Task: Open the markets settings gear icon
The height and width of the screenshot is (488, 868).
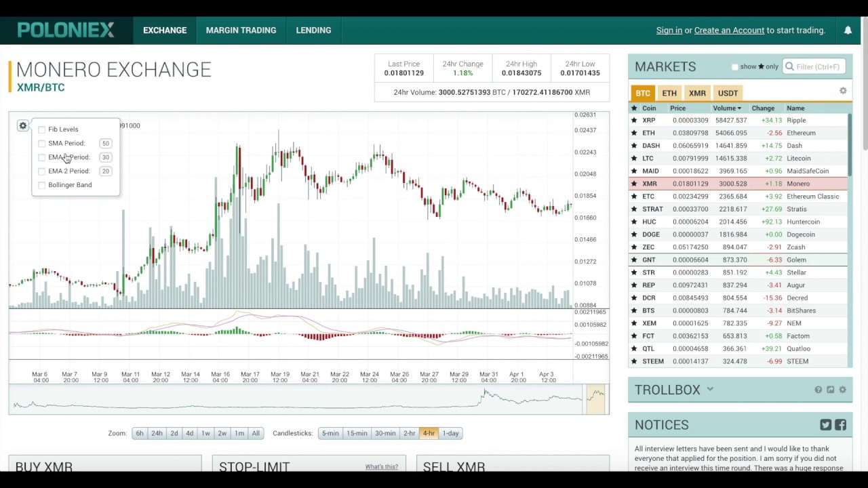Action: coord(843,91)
